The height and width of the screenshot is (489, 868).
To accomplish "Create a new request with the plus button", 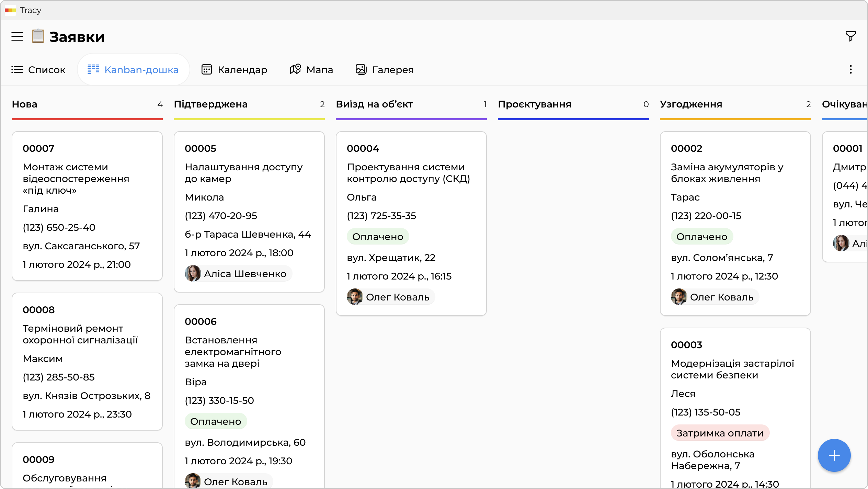I will coord(834,455).
